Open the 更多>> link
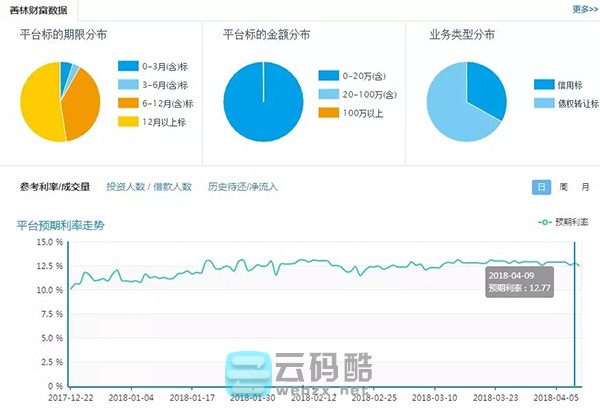This screenshot has height=409, width=600. 585,9
